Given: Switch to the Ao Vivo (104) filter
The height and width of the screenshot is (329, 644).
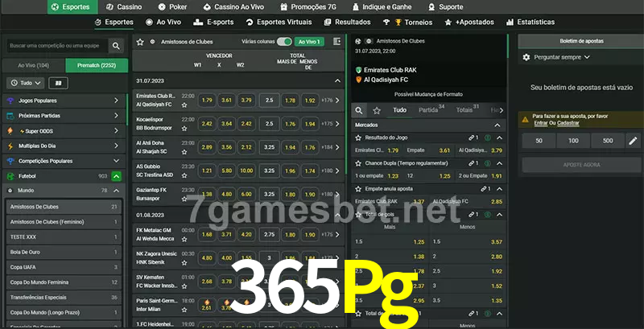Looking at the screenshot, I should [x=33, y=65].
